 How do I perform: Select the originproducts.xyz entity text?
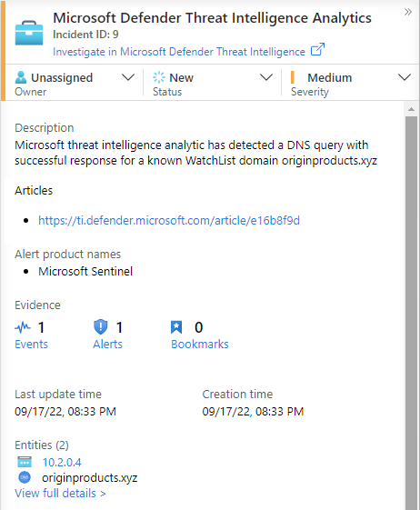(x=89, y=478)
